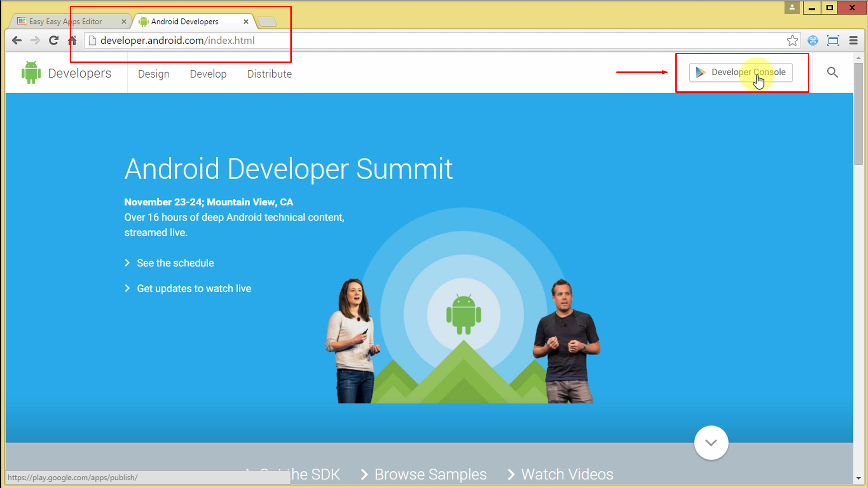
Task: Click the blue extension icon near the address bar
Action: (813, 40)
